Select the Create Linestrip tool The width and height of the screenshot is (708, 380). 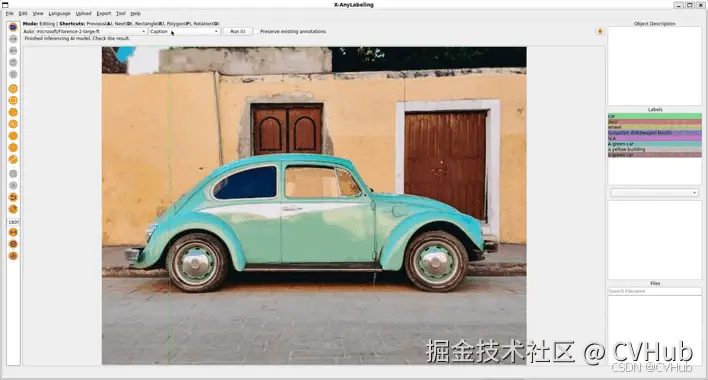[x=13, y=159]
